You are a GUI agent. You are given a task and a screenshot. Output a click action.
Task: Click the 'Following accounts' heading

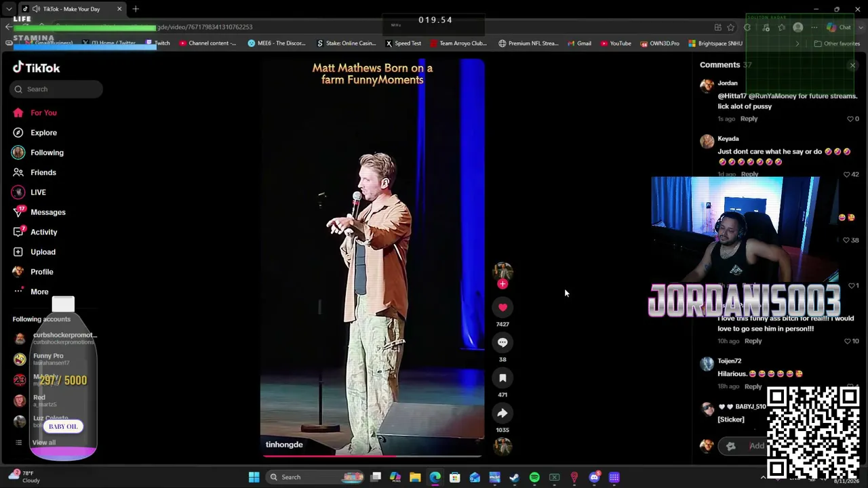(x=41, y=319)
